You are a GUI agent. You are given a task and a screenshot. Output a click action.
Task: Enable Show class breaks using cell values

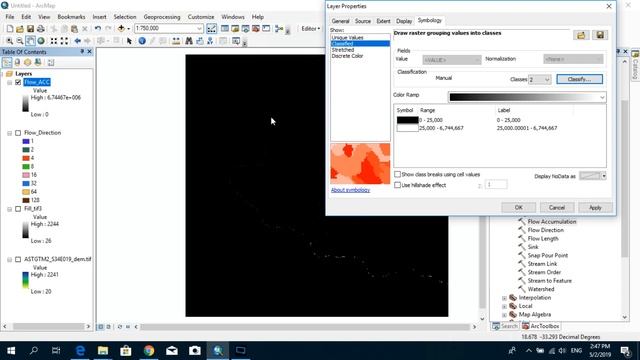[x=397, y=174]
